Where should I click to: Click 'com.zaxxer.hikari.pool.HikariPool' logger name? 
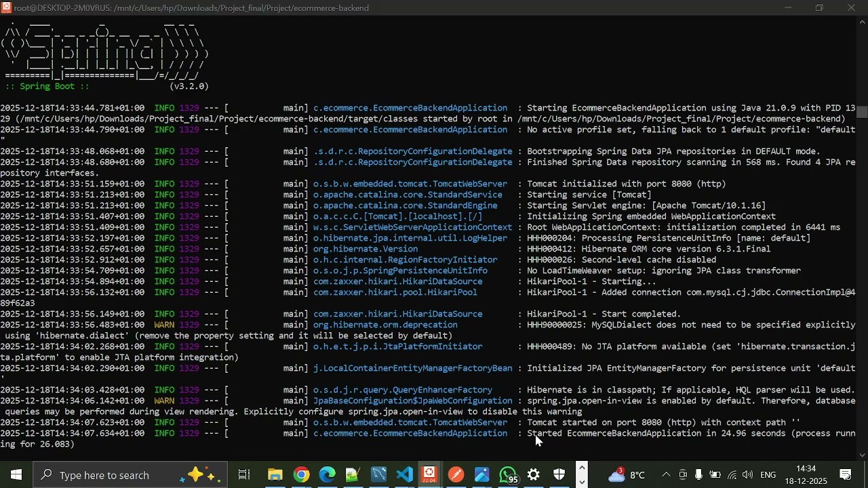[x=395, y=292]
